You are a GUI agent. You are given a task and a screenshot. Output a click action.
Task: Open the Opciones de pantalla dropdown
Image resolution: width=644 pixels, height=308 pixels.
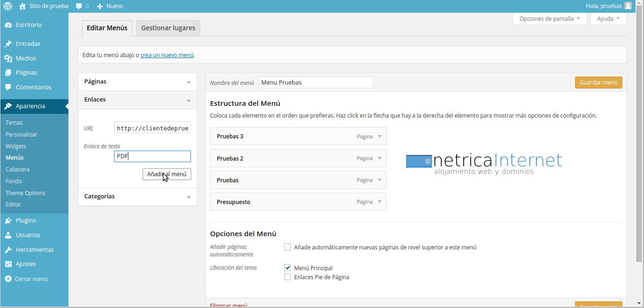(550, 19)
